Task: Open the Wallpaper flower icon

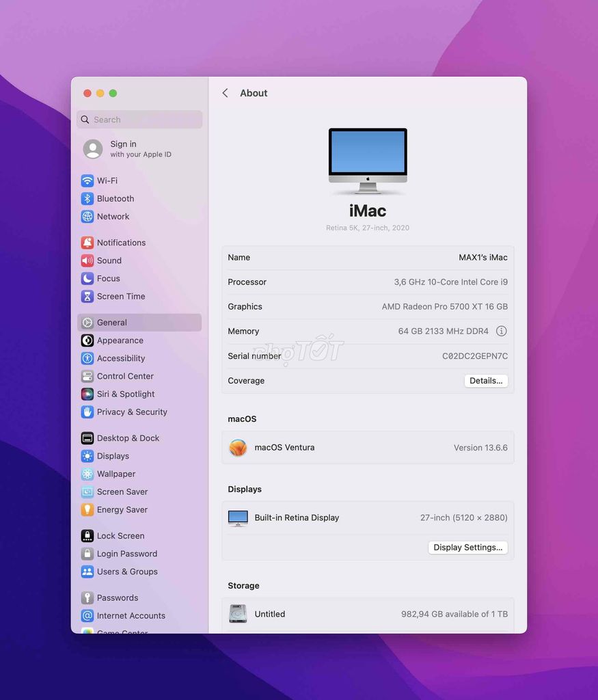Action: [x=87, y=474]
